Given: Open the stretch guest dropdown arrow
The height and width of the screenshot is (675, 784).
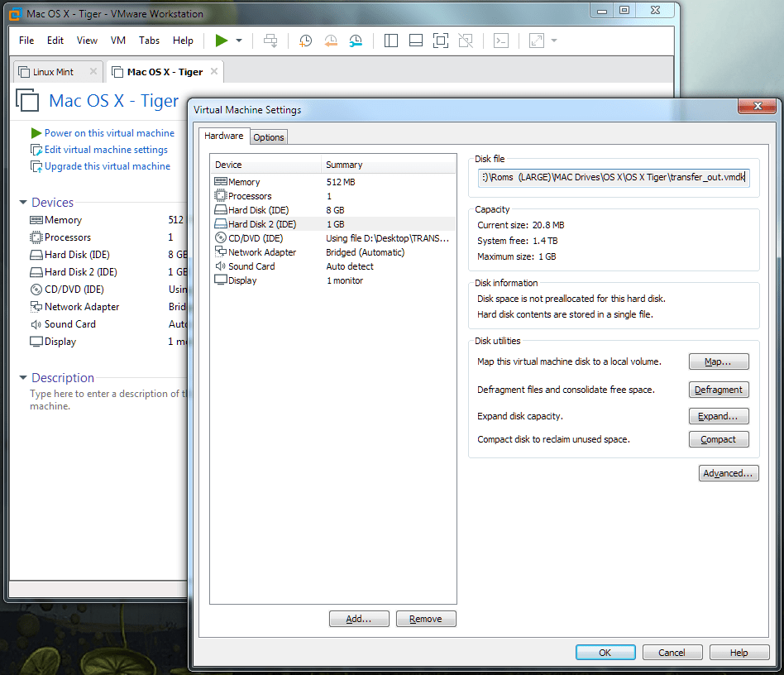Looking at the screenshot, I should coord(554,41).
